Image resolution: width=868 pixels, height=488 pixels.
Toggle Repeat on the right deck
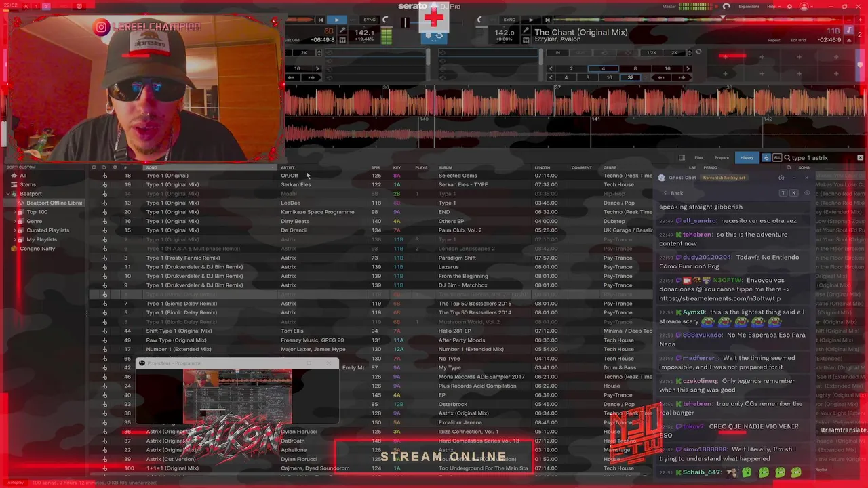[774, 40]
